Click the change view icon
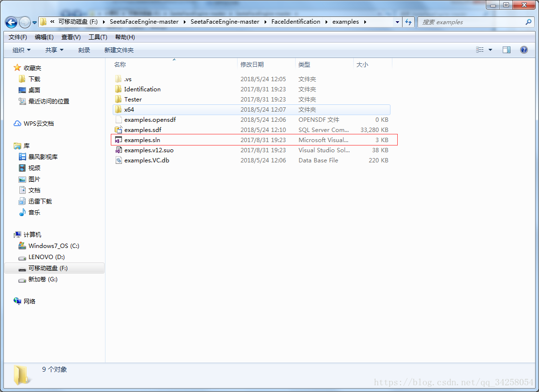 tap(480, 50)
